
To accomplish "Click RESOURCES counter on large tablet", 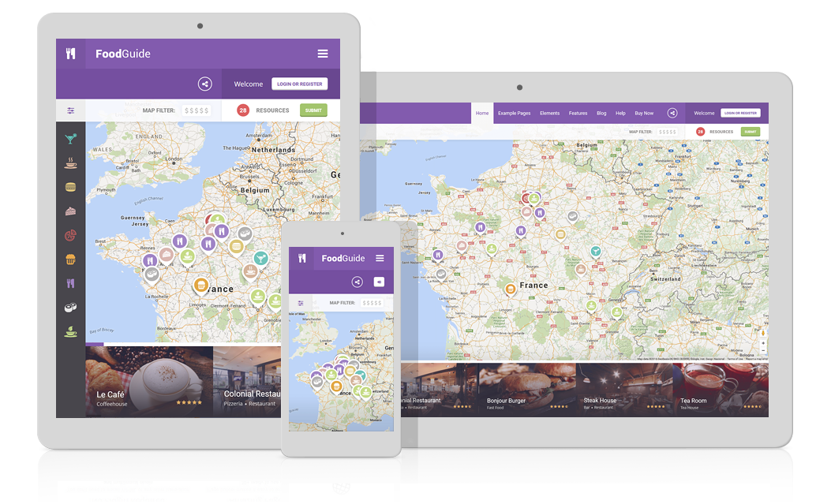I will [272, 110].
